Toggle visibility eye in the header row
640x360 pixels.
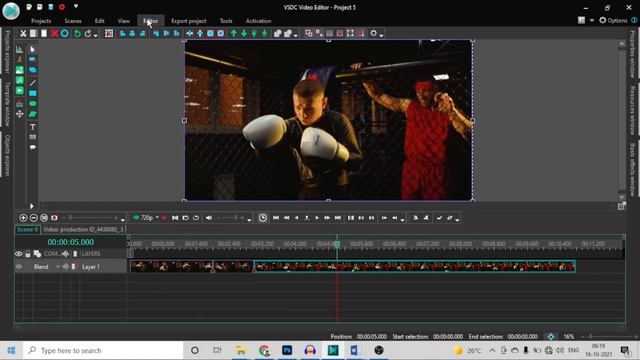point(19,254)
